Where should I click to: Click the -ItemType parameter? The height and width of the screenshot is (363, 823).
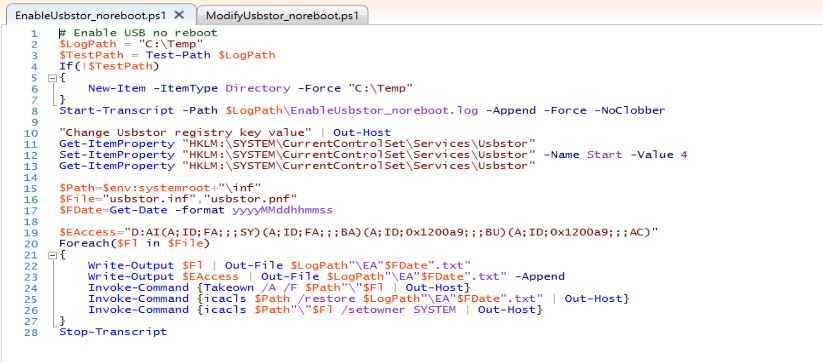click(185, 88)
